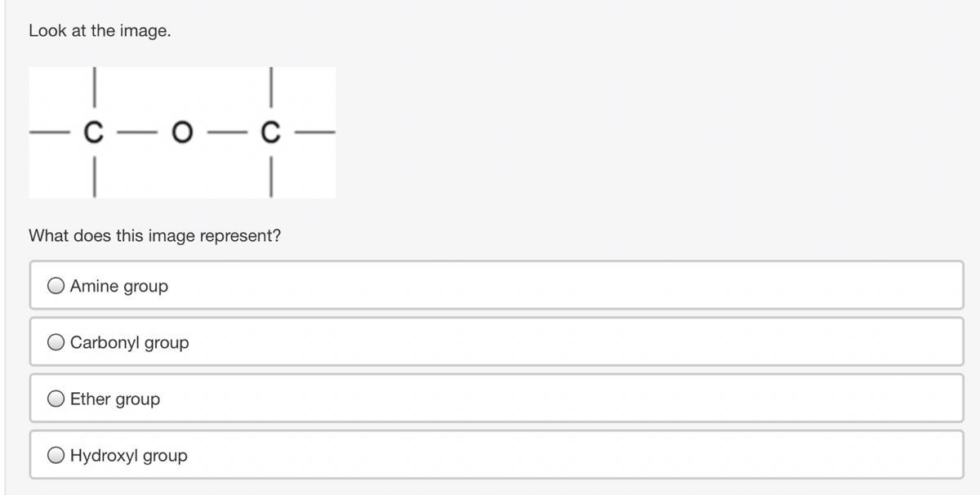Click the 'Ether group' answer label text
This screenshot has height=495, width=980.
pos(115,399)
